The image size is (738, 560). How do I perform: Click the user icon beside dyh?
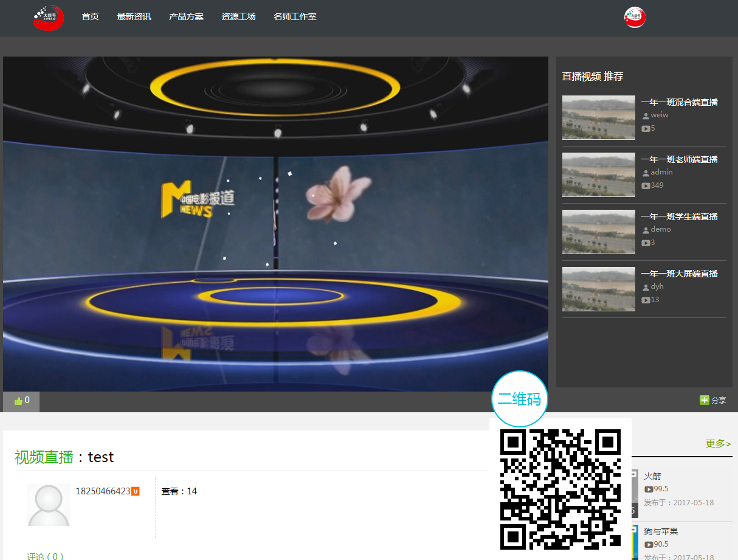pos(646,287)
